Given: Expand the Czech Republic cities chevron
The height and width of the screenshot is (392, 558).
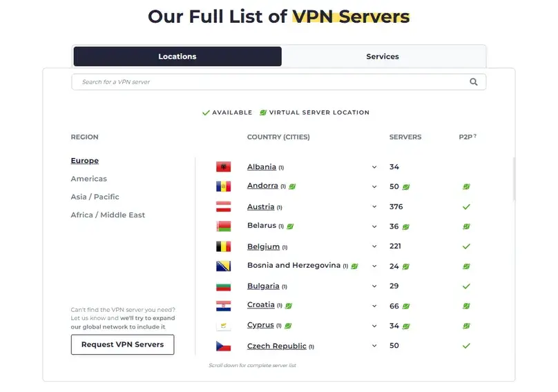Looking at the screenshot, I should 374,346.
